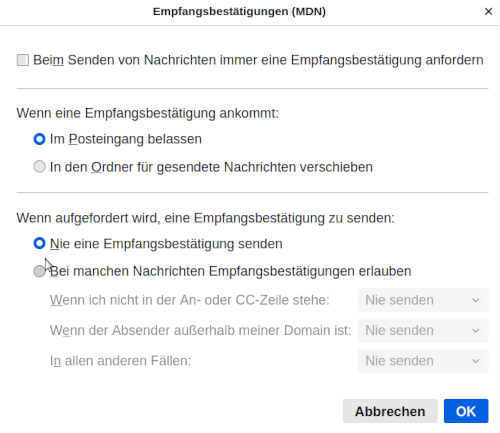Image resolution: width=500 pixels, height=433 pixels.
Task: Open the 'Absender außerhalb meiner Domain' dropdown
Action: 423,330
